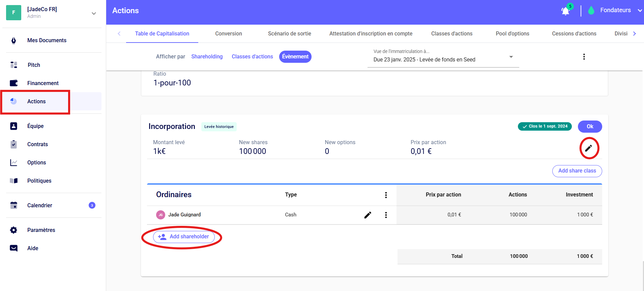Open three-dot menu for Jade Guignard row

pos(386,215)
